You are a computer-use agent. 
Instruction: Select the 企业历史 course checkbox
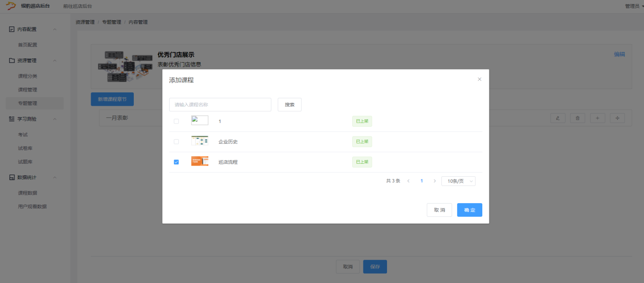tap(176, 141)
